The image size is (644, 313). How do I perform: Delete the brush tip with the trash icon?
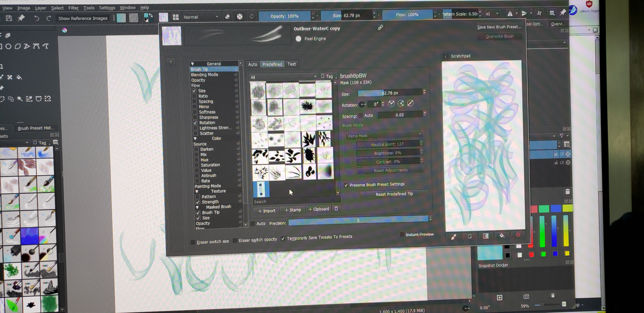point(336,209)
